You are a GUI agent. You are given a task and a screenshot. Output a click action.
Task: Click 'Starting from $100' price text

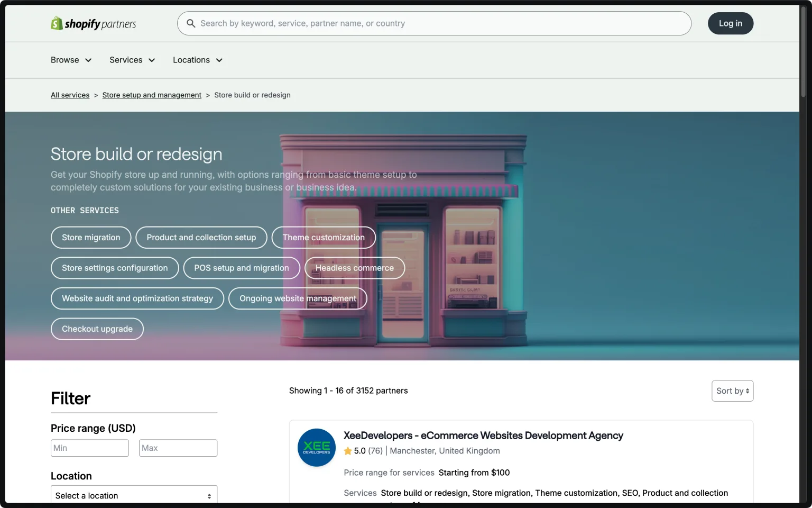click(474, 473)
